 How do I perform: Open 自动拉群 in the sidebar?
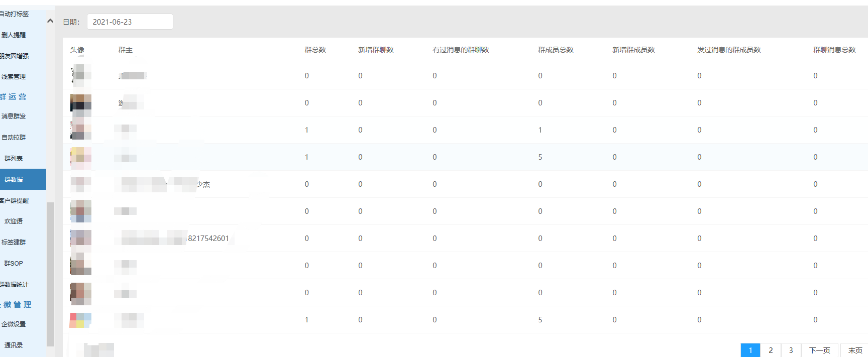[14, 138]
